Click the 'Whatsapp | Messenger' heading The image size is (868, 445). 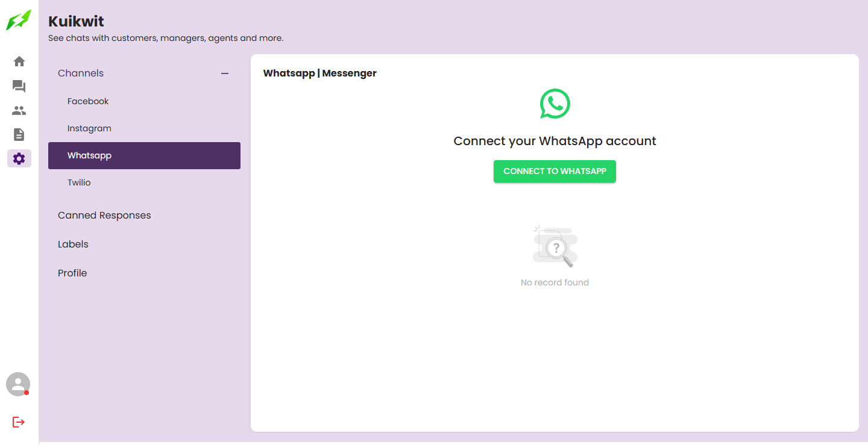coord(320,73)
